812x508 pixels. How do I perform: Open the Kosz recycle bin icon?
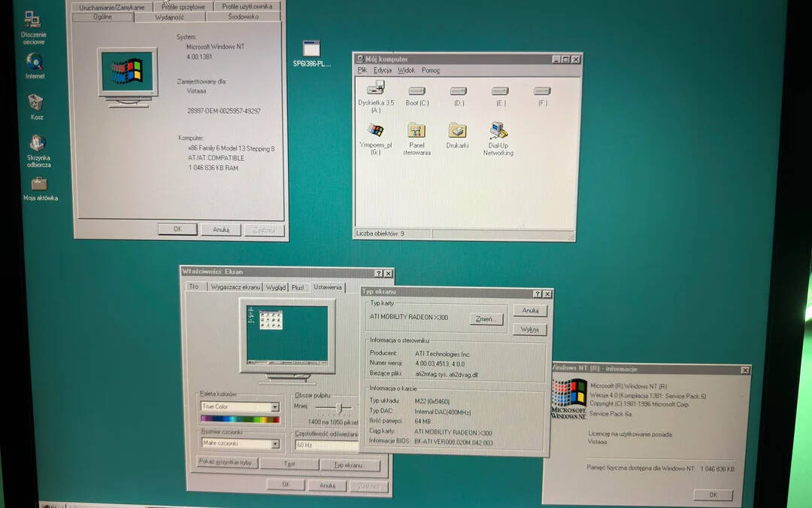tap(36, 107)
